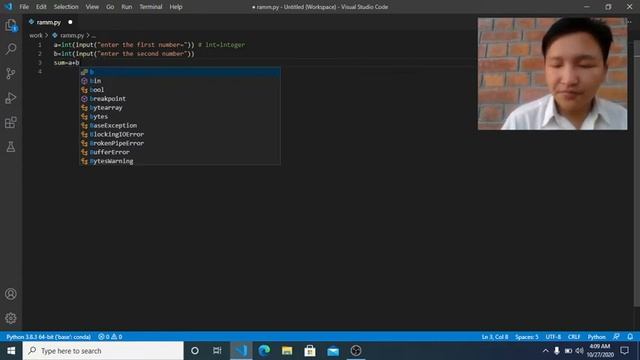
Task: Select the 'BaseException' autocomplete suggestion
Action: pyautogui.click(x=180, y=125)
